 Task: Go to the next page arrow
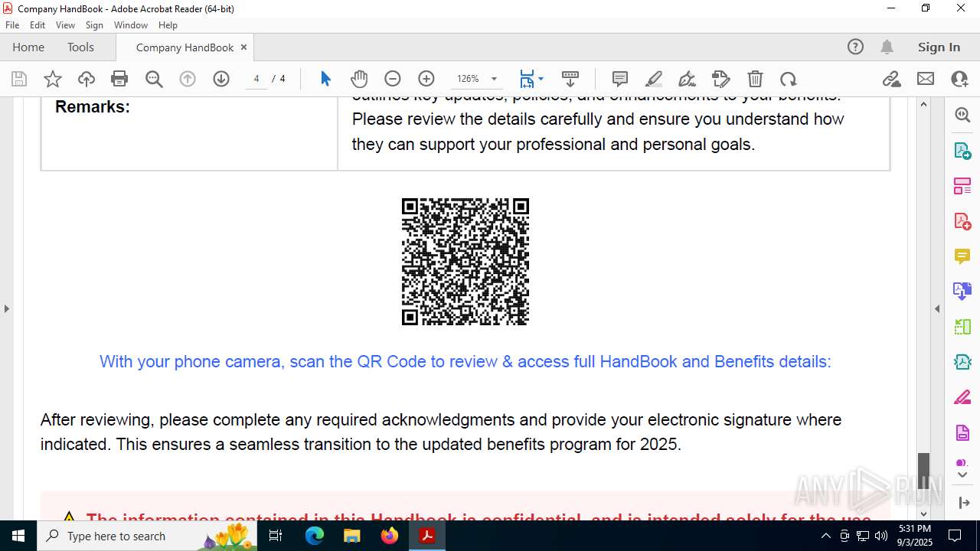tap(221, 79)
